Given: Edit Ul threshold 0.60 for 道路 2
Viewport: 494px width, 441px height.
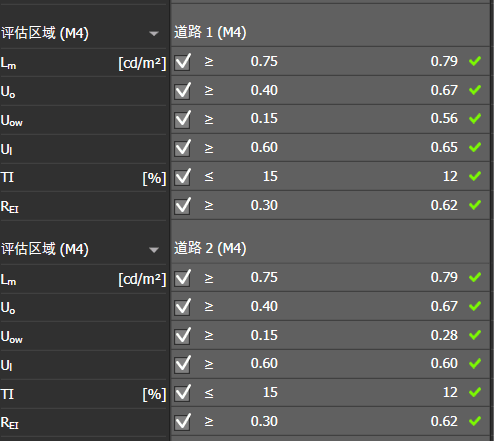Looking at the screenshot, I should pyautogui.click(x=264, y=363).
